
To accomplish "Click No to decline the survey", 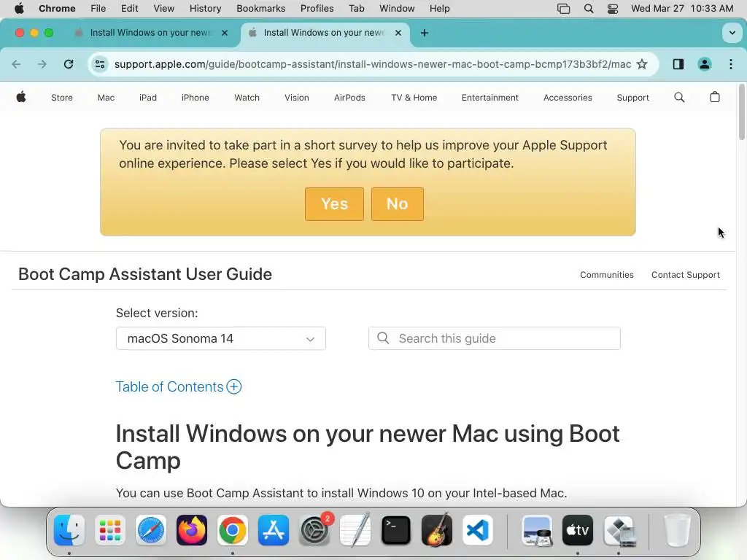I will (x=398, y=204).
